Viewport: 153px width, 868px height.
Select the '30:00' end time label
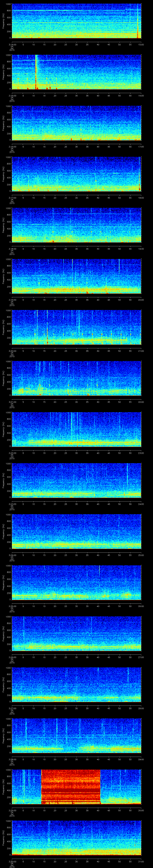pyautogui.click(x=141, y=811)
